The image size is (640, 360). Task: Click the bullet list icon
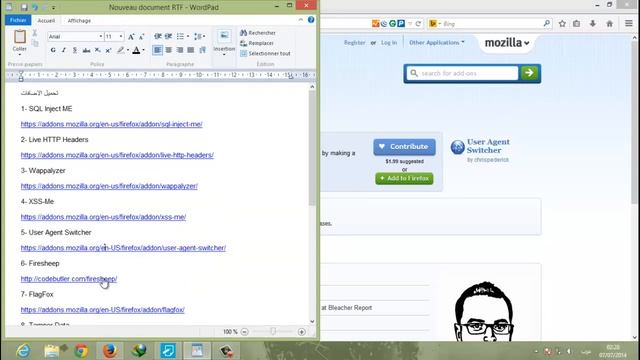coord(180,36)
